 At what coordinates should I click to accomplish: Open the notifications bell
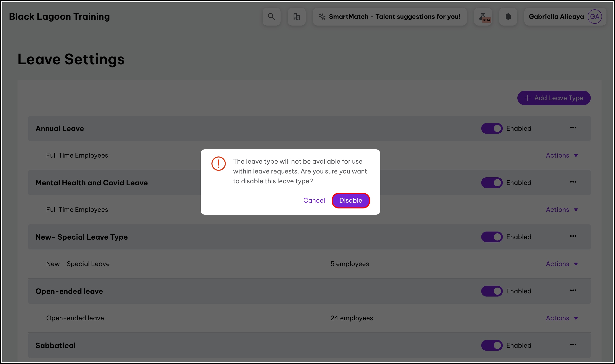pyautogui.click(x=508, y=17)
